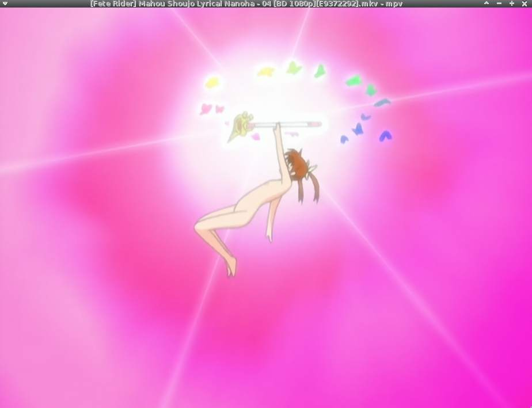Maximize the mpv player window
Viewport: 532px width, 408px height.
tap(512, 3)
